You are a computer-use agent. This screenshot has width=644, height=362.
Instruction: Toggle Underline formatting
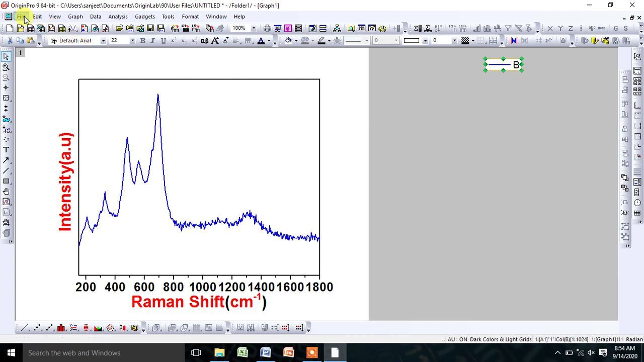pos(163,41)
